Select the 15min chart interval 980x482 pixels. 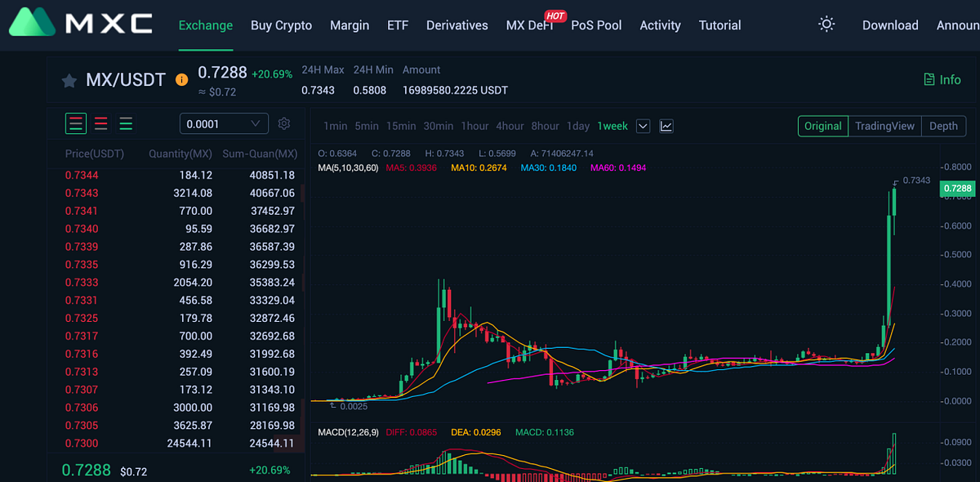pos(401,126)
